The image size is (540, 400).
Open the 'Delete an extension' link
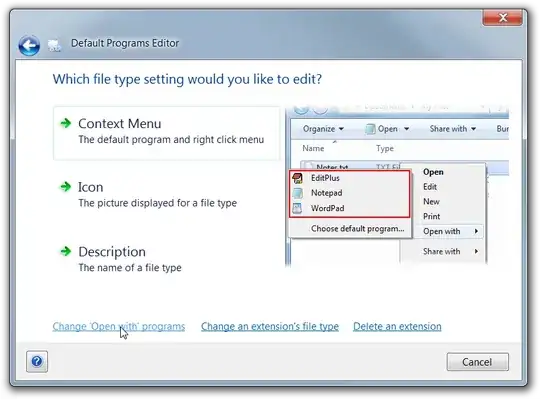pyautogui.click(x=397, y=326)
